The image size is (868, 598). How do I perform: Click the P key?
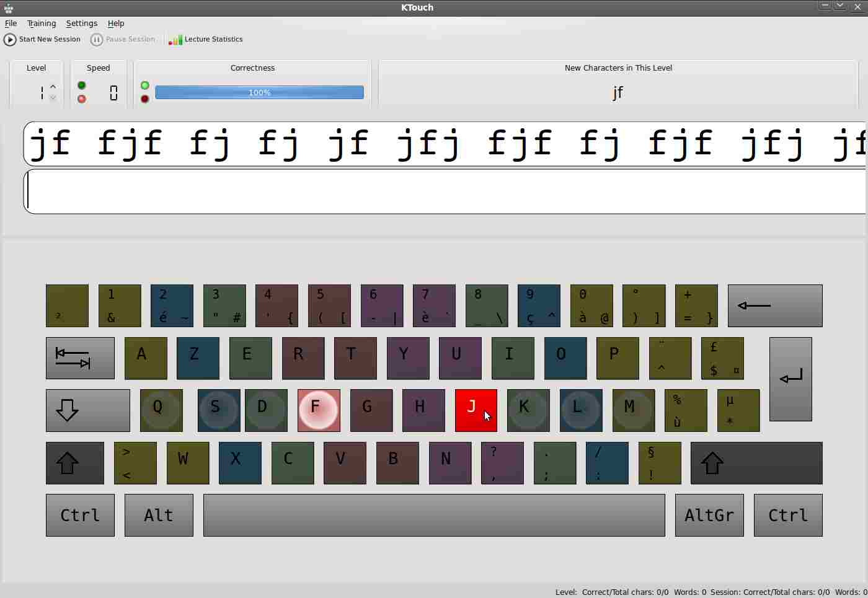click(618, 358)
